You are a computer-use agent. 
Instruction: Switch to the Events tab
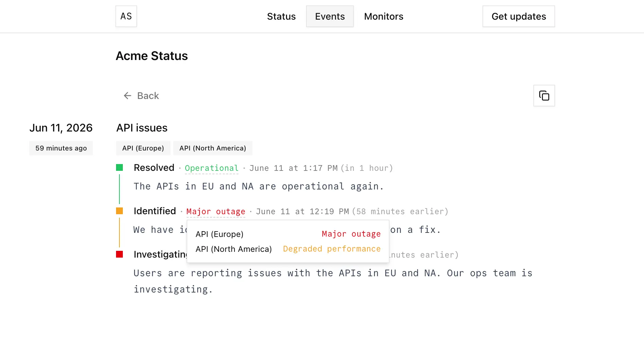pyautogui.click(x=330, y=16)
